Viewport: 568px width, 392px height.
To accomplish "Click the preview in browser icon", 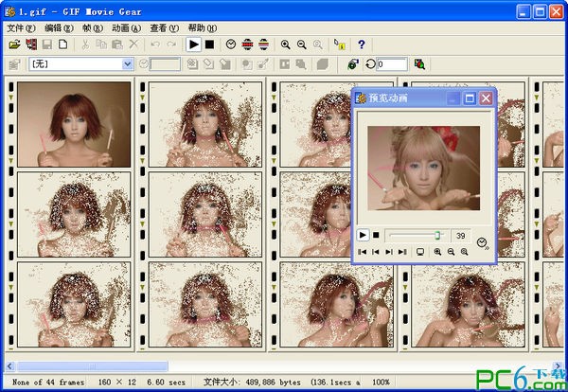I will tap(419, 64).
